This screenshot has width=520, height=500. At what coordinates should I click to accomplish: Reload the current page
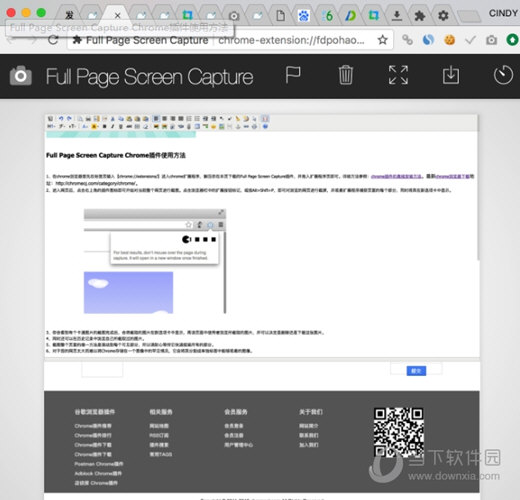53,40
